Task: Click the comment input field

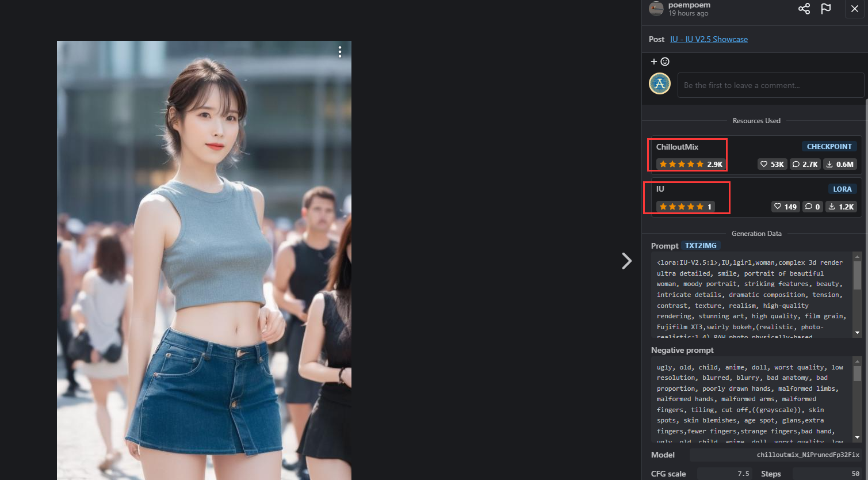Action: pos(770,85)
